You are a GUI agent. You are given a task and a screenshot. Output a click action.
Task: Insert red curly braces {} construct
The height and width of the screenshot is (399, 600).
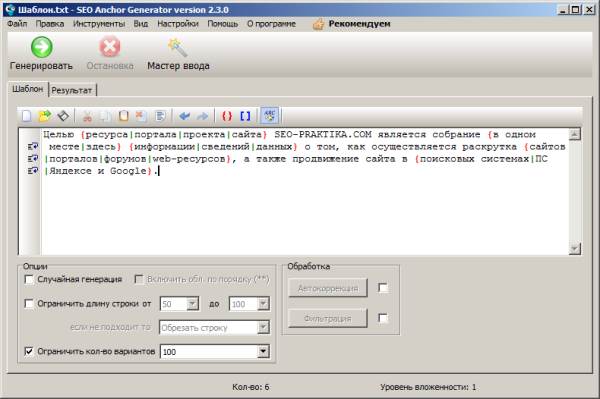tap(227, 116)
